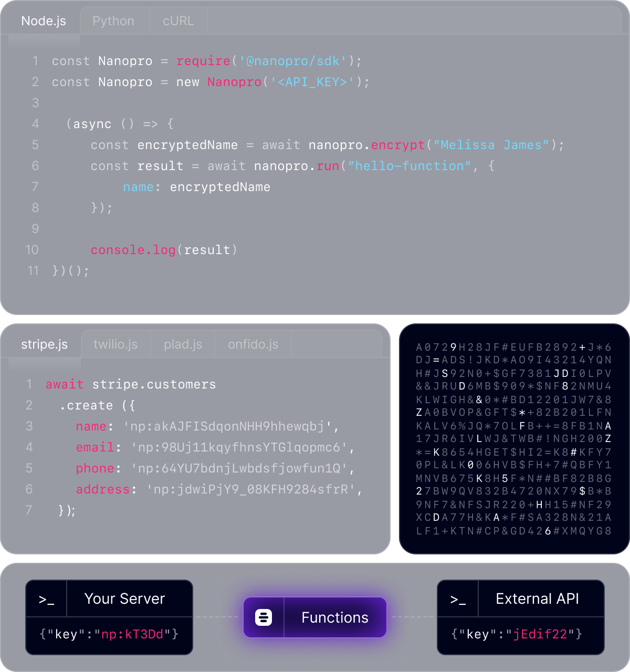Select the cURL tab

tap(178, 21)
